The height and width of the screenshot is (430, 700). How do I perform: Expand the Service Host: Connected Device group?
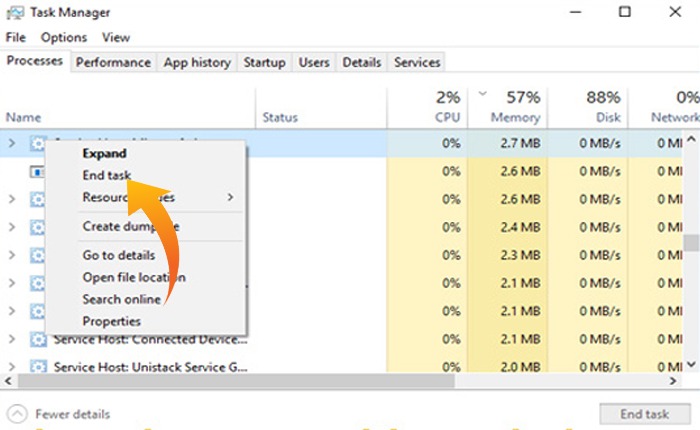tap(12, 340)
